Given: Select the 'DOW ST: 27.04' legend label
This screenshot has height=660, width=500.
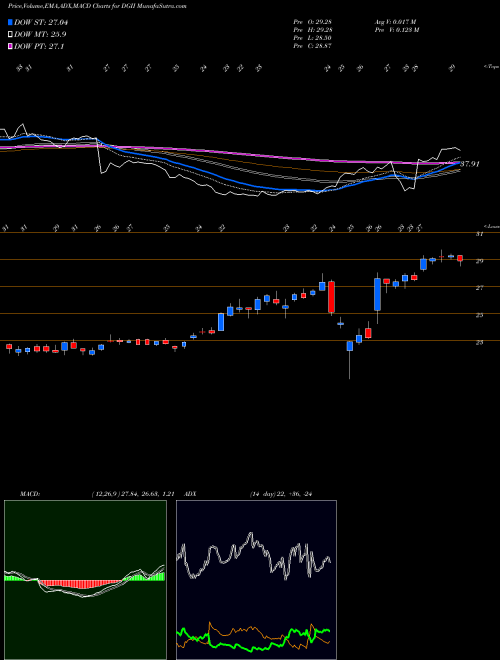Looking at the screenshot, I should click(x=41, y=22).
